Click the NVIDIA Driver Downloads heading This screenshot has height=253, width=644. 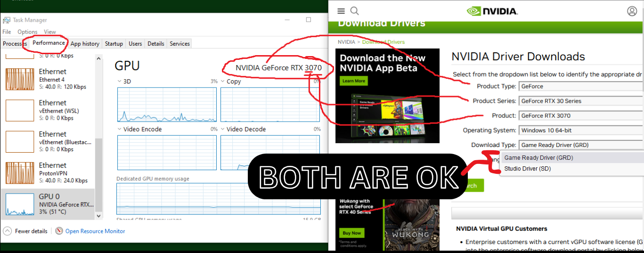[518, 57]
